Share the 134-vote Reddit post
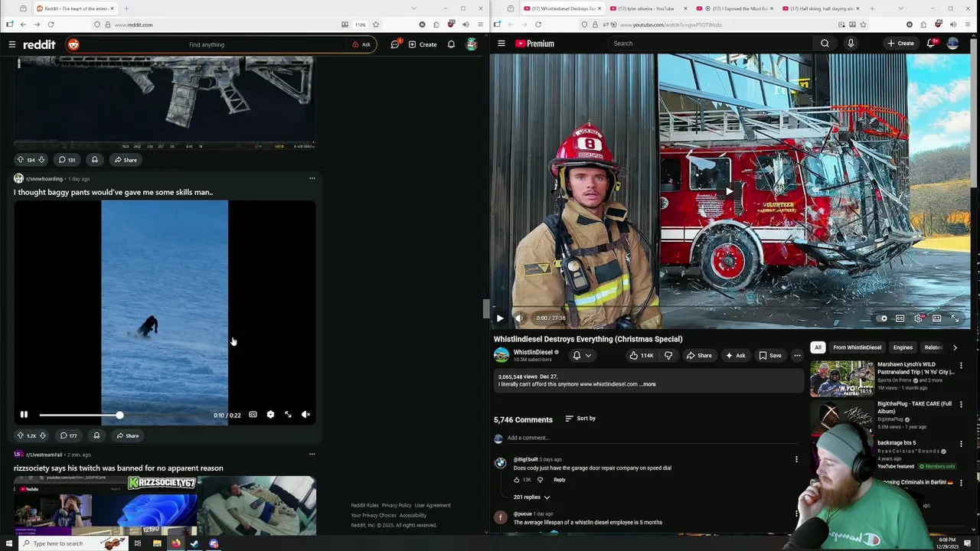 (126, 160)
